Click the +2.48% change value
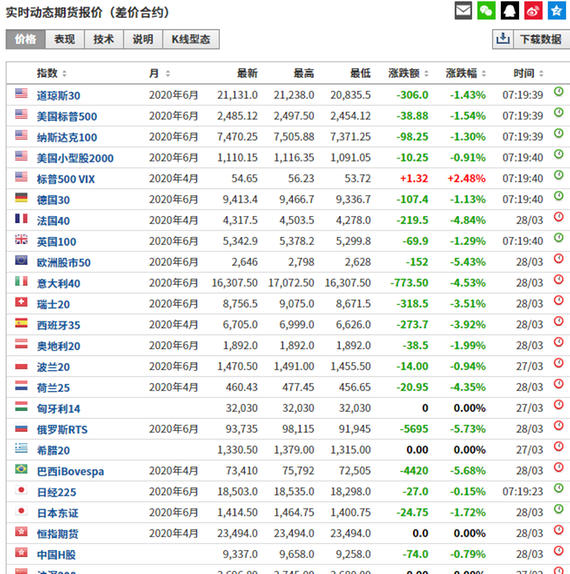 [x=467, y=179]
